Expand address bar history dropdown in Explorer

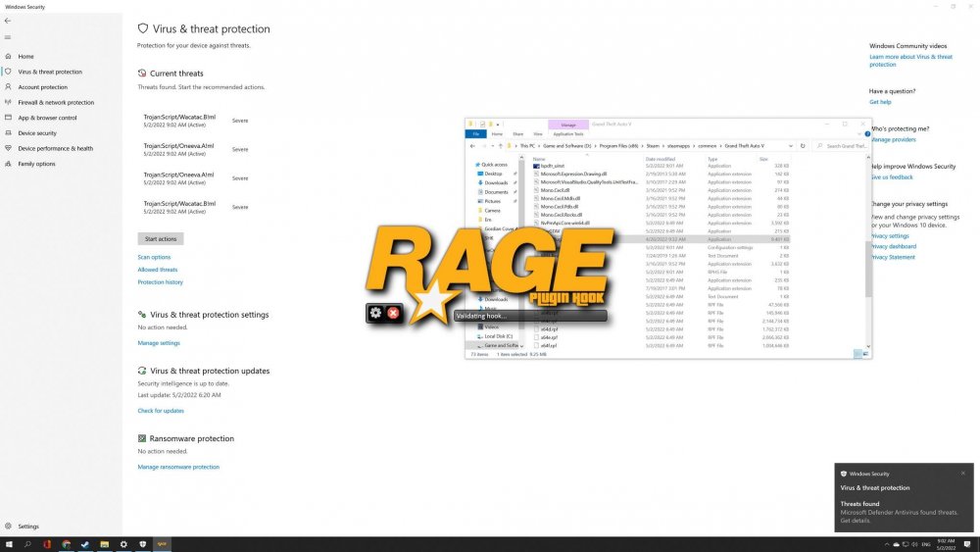pos(791,146)
